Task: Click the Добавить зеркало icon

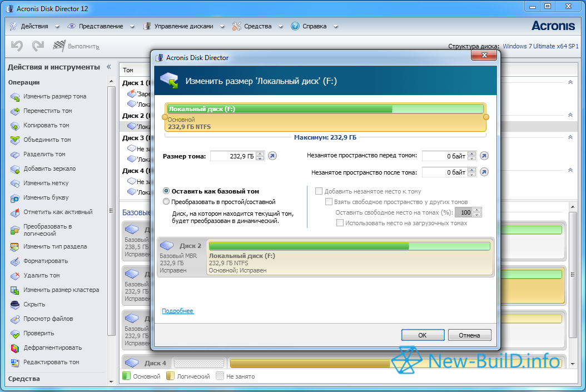Action: pos(15,169)
